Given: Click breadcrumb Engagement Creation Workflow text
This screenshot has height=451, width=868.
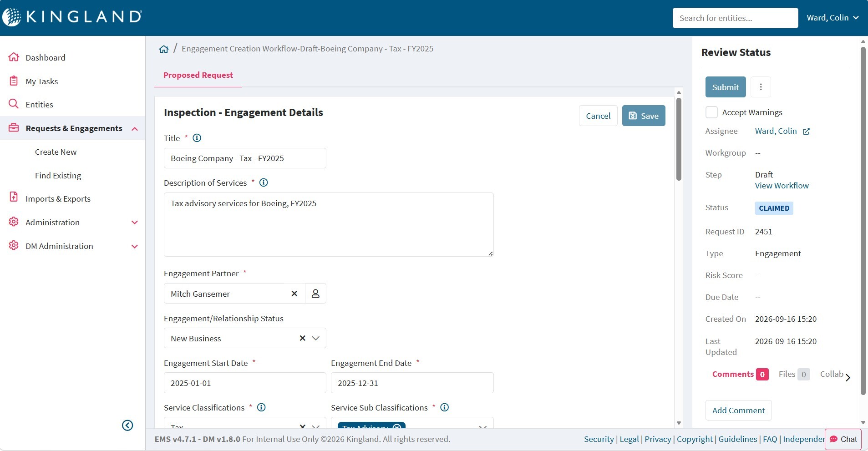Looking at the screenshot, I should 307,49.
